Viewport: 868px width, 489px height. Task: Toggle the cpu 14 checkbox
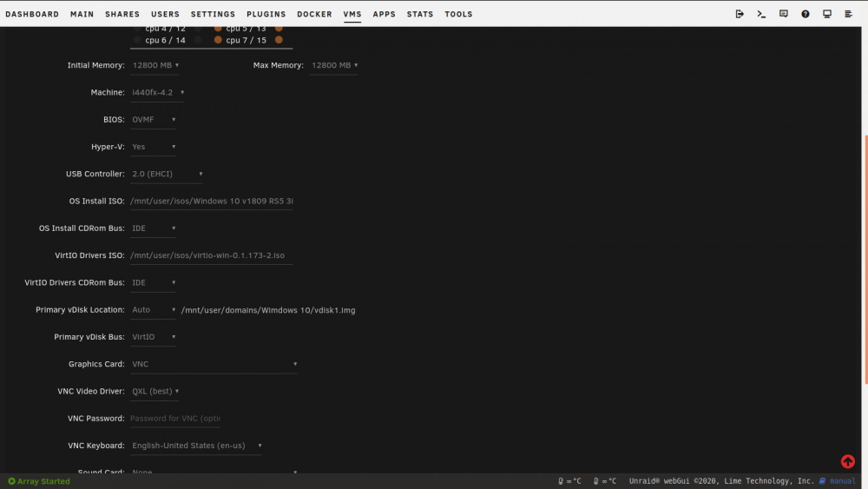click(x=198, y=40)
